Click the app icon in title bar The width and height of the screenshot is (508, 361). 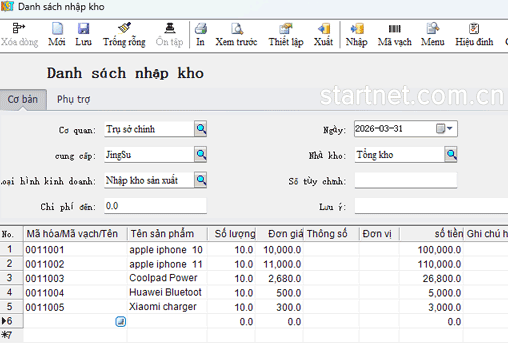(7, 6)
